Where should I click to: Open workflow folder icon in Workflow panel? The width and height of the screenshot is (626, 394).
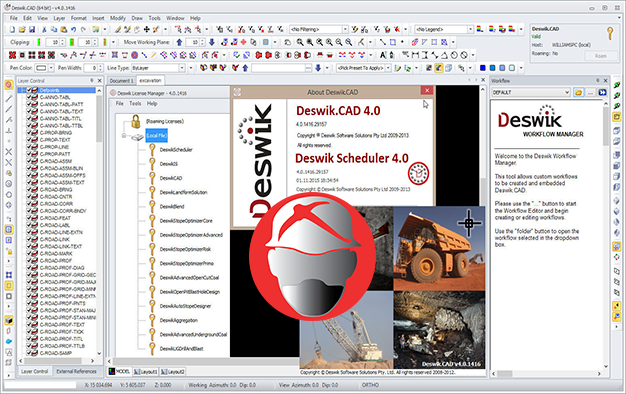coord(578,92)
